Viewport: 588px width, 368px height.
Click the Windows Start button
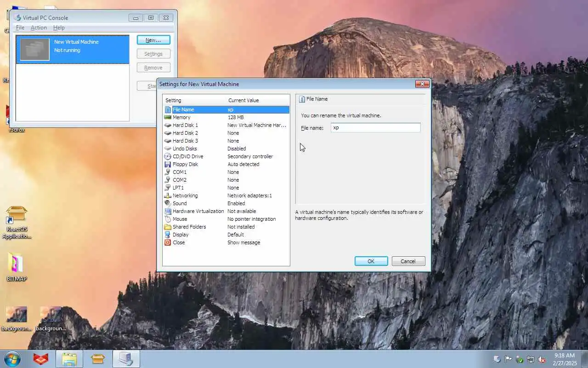coord(12,359)
